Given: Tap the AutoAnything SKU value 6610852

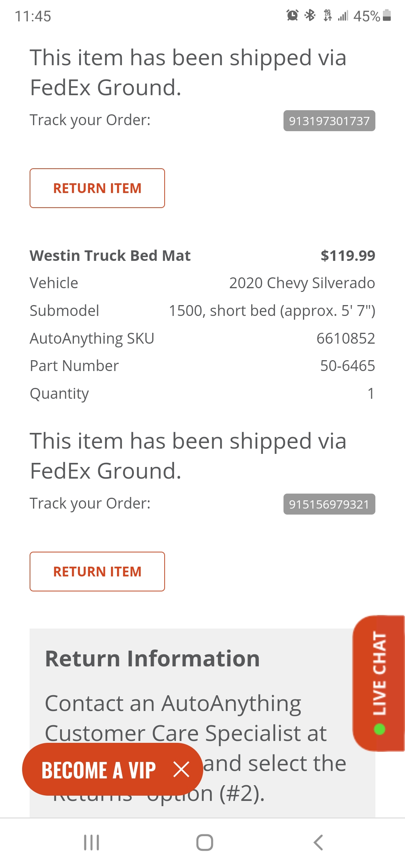Looking at the screenshot, I should click(x=345, y=338).
